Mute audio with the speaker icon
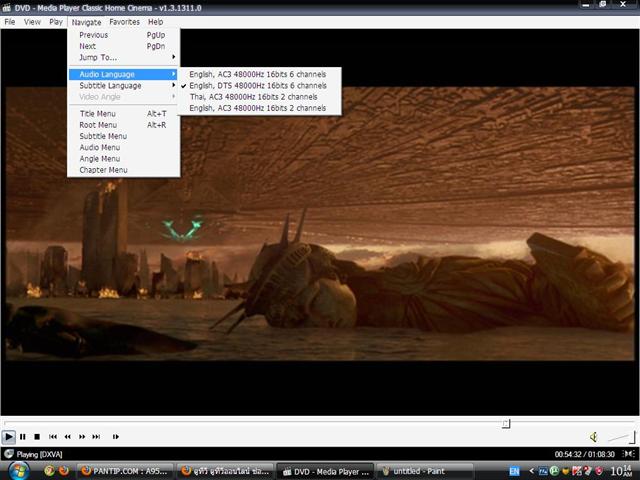 594,437
